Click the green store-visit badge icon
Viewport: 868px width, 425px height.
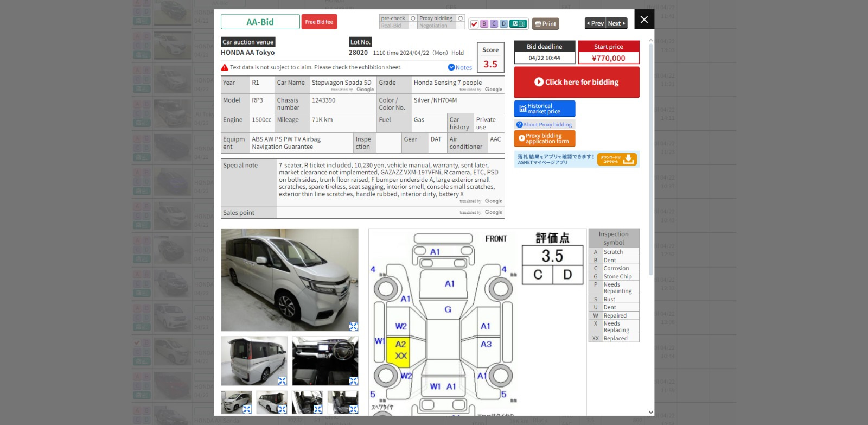(x=518, y=24)
